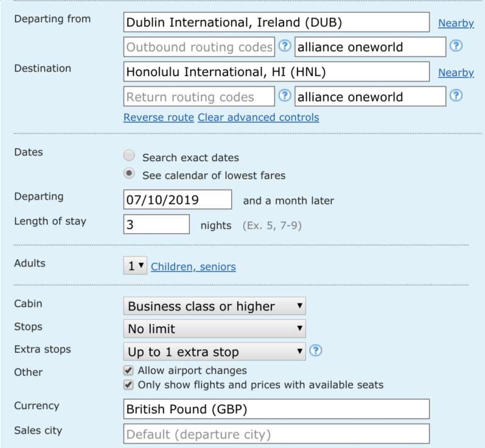Open Extra stops dropdown menu
The height and width of the screenshot is (448, 485).
click(214, 351)
